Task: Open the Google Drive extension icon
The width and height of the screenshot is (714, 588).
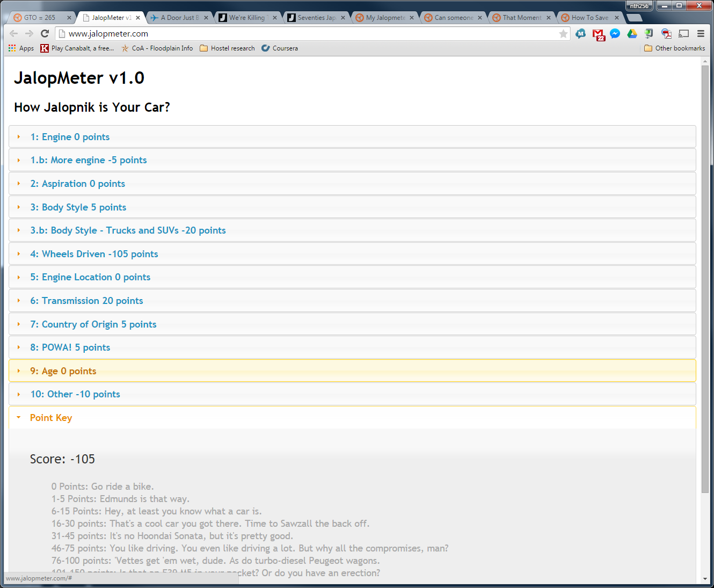Action: click(x=632, y=33)
